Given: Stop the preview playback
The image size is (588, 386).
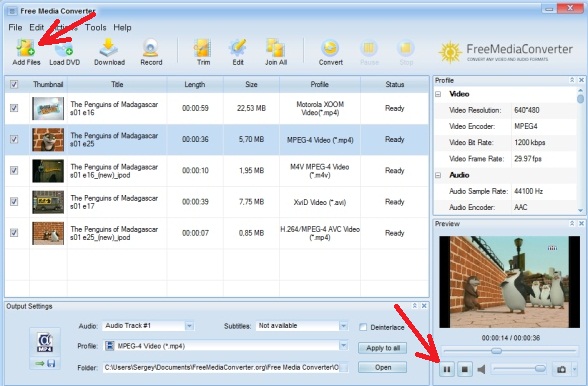Looking at the screenshot, I should pyautogui.click(x=464, y=369).
